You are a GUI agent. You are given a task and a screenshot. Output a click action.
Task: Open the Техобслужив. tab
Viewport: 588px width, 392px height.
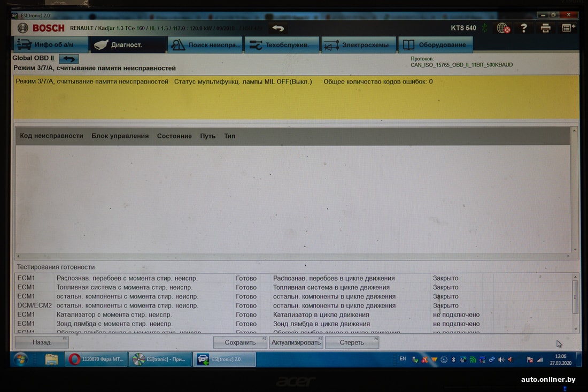[282, 44]
